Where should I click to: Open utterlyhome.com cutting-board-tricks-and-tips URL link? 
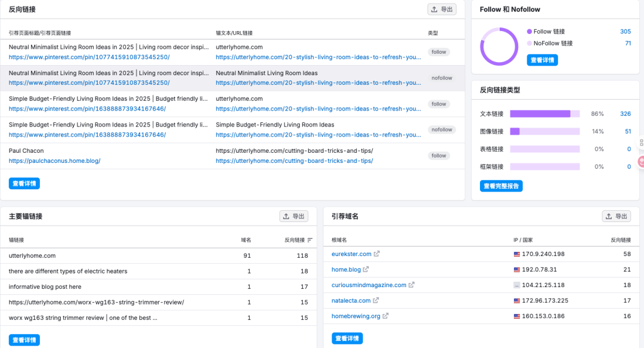295,161
